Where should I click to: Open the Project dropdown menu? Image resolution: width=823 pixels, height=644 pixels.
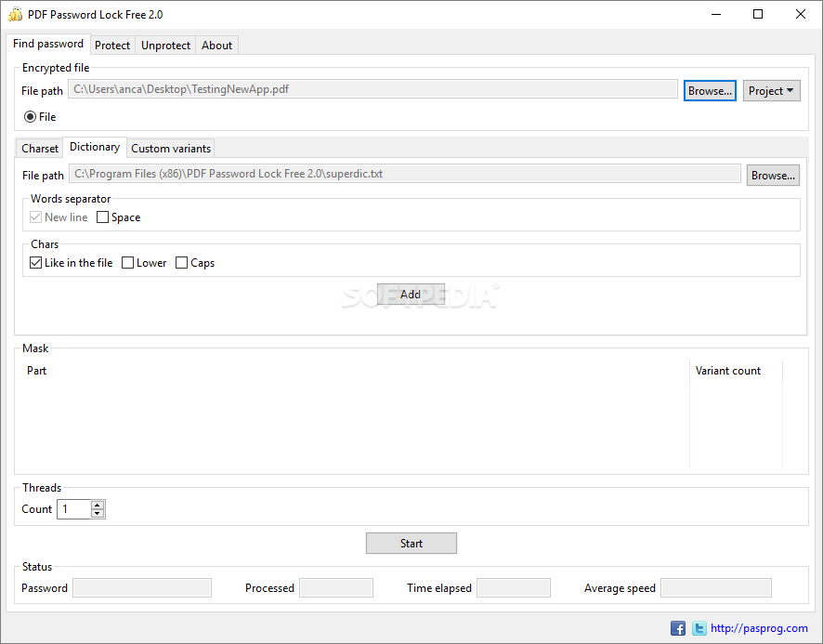click(771, 91)
